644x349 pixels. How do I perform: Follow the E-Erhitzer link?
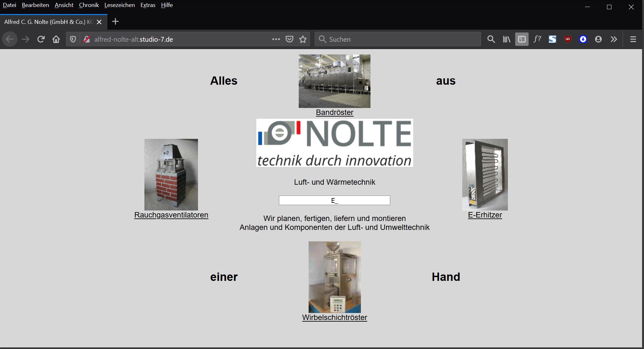tap(485, 215)
